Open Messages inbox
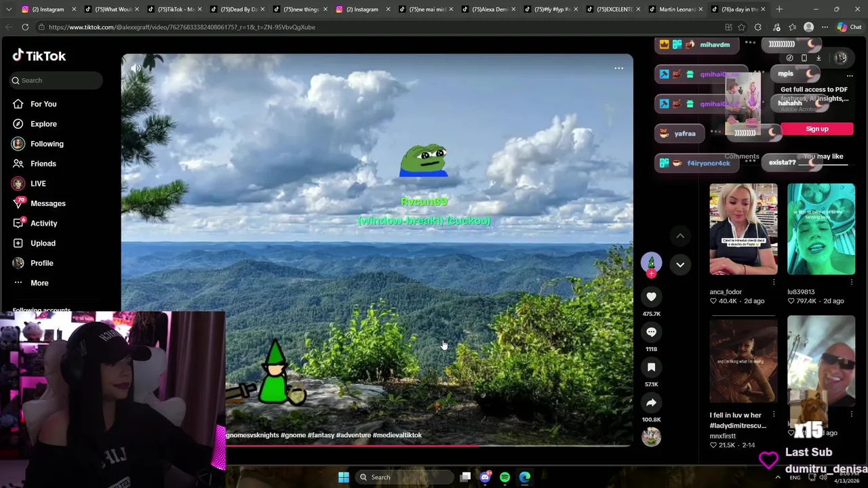This screenshot has width=868, height=488. (39, 203)
